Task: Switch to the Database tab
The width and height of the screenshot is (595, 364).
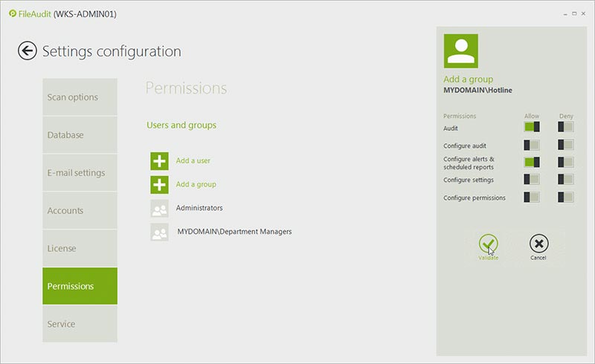Action: pyautogui.click(x=80, y=135)
